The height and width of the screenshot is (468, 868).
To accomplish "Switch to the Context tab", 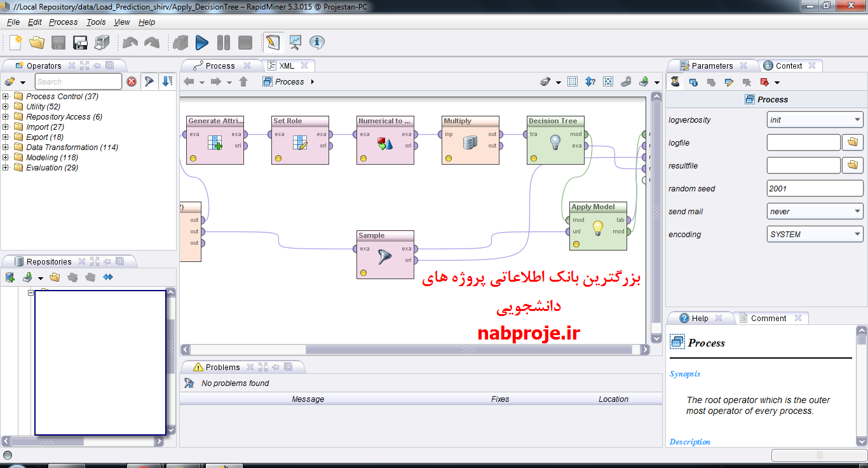I will click(789, 65).
